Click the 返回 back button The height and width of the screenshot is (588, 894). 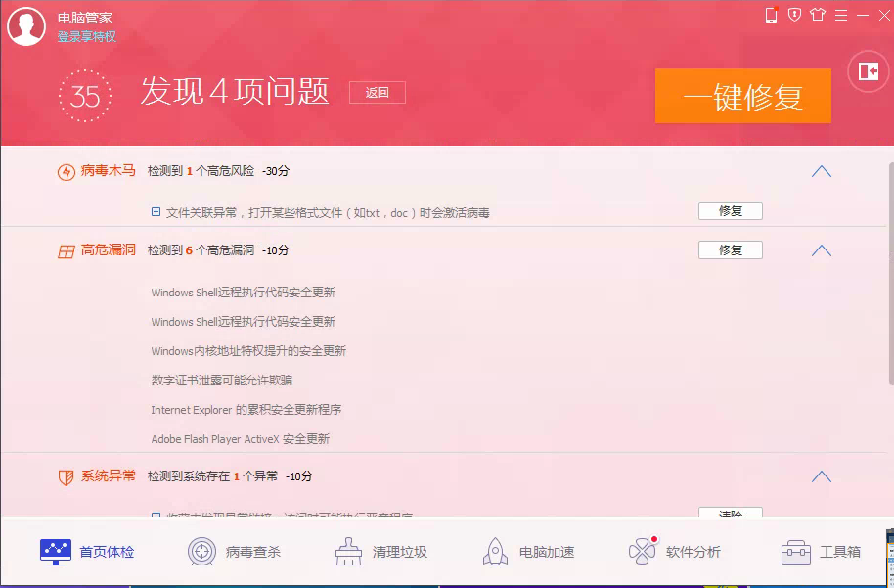coord(378,93)
